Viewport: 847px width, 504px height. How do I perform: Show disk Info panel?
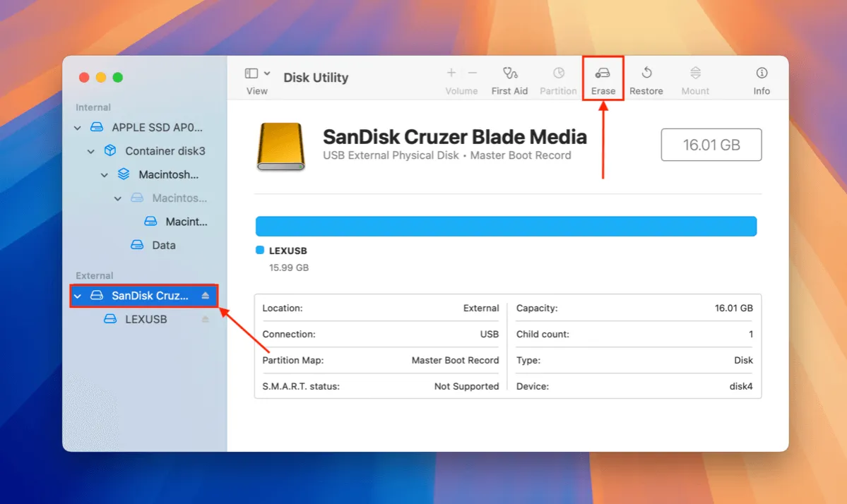[x=762, y=73]
